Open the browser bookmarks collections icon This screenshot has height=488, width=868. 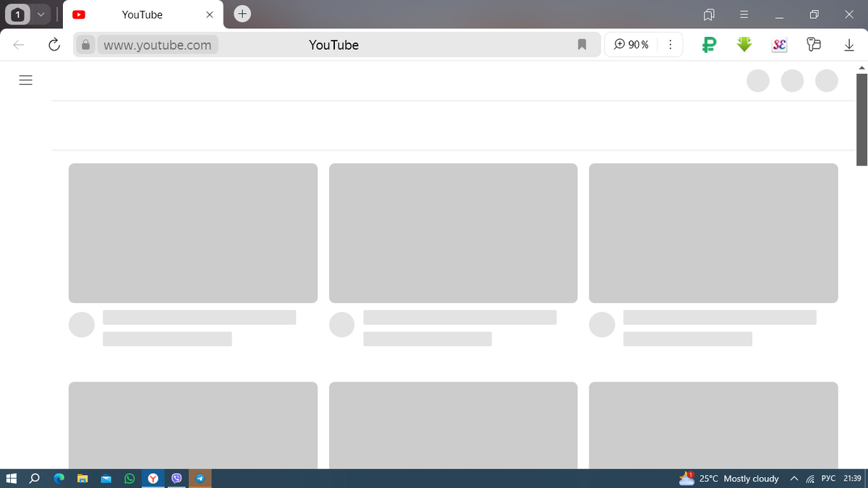point(709,14)
